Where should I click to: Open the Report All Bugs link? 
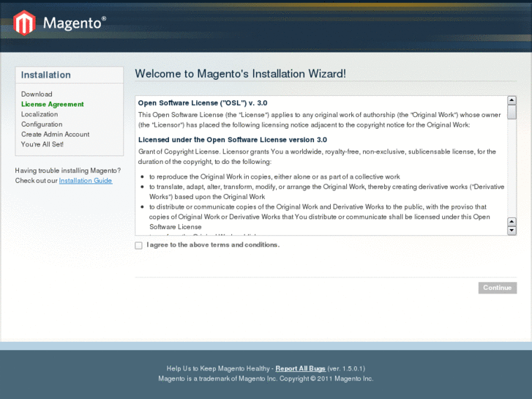pyautogui.click(x=300, y=368)
